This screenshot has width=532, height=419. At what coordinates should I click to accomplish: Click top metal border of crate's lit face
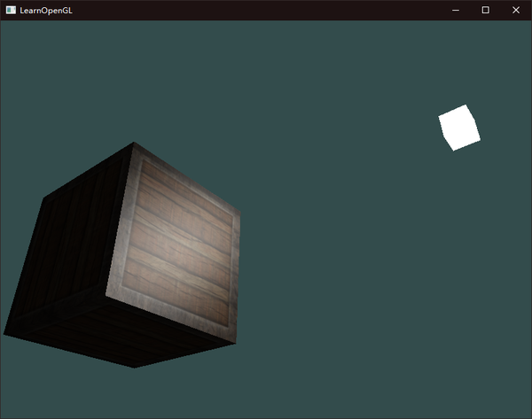coord(188,179)
